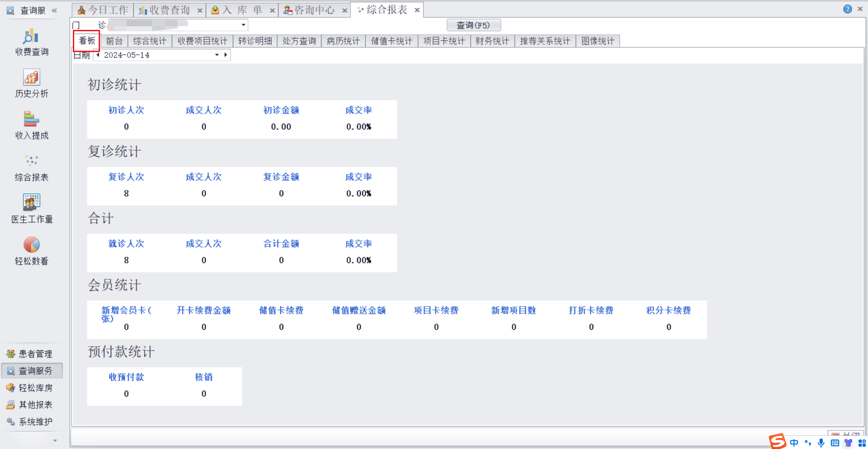Close the tab area with the top-right X
Image resolution: width=868 pixels, height=449 pixels.
pyautogui.click(x=860, y=9)
